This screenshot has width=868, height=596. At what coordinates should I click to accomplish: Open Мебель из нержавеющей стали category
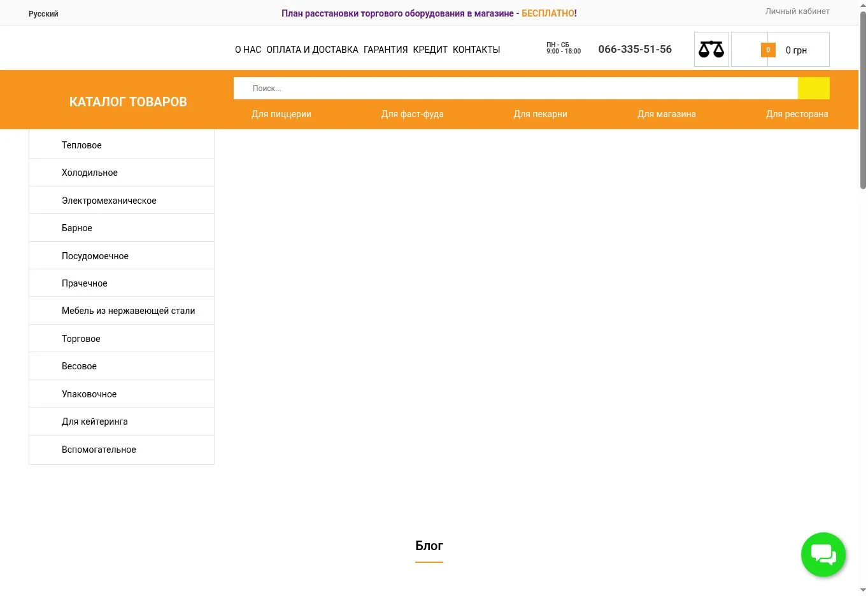[x=122, y=311]
